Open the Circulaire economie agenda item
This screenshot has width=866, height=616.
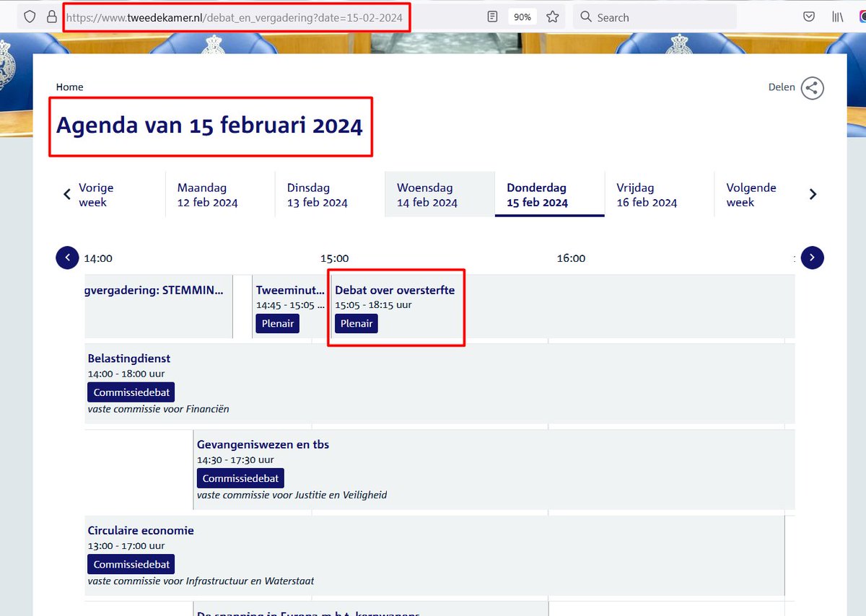[x=141, y=530]
